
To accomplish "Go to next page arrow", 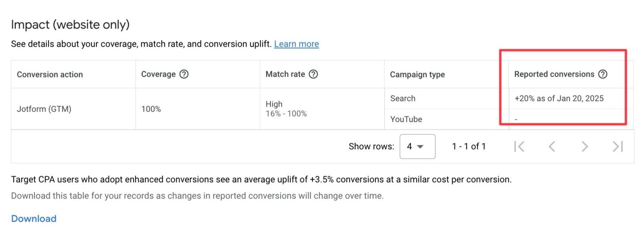I will [585, 147].
